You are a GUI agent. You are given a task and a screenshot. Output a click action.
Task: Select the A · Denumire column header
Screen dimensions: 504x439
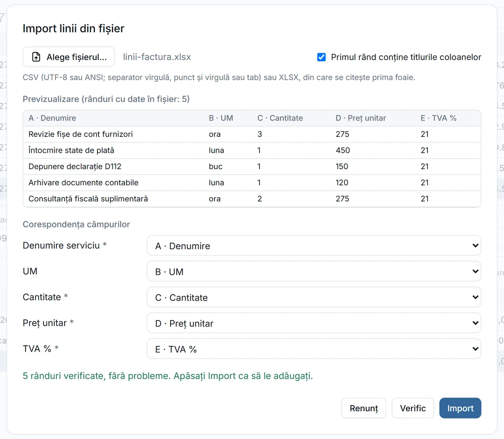(52, 118)
